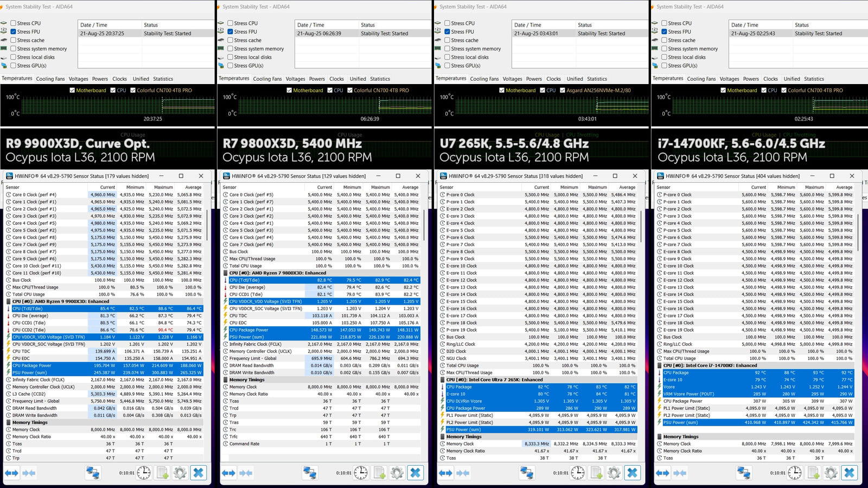The image size is (868, 488).
Task: Open remote network monitoring in the HWiNFO 179 values hidden window
Action: point(93,473)
